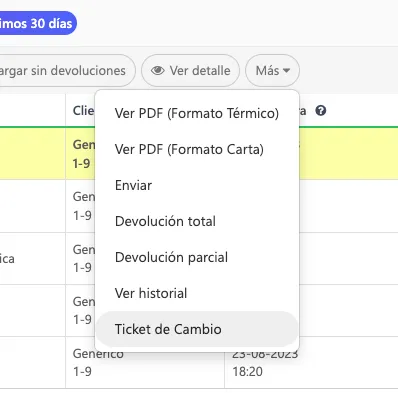The height and width of the screenshot is (393, 398).
Task: Click the Ver detalle button
Action: point(190,71)
